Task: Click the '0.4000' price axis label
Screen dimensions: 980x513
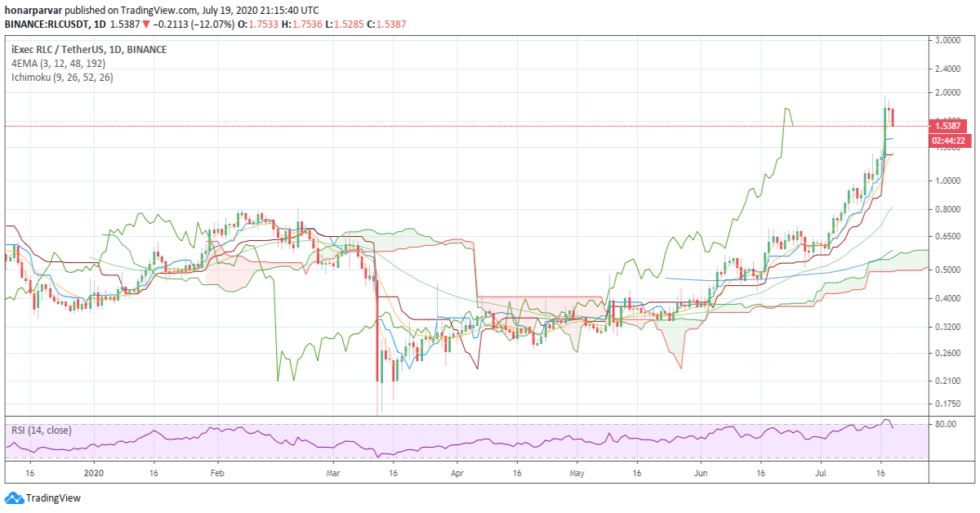Action: point(947,298)
